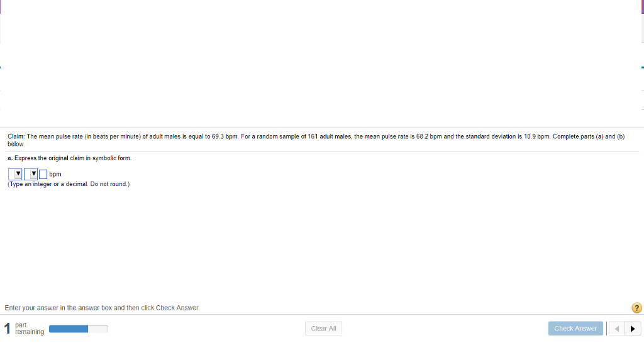Open the second comparison operator dropdown
Image resolution: width=644 pixels, height=343 pixels.
(31, 174)
